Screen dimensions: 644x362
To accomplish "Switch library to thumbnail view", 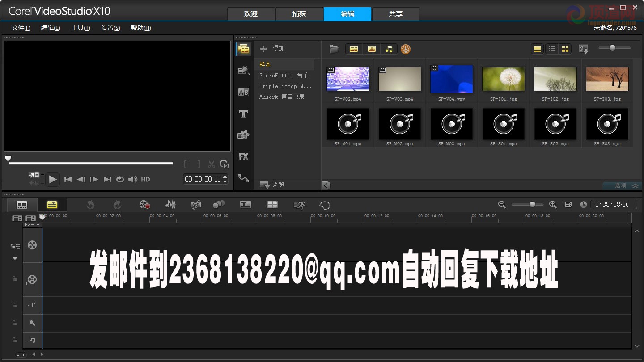I will click(565, 49).
